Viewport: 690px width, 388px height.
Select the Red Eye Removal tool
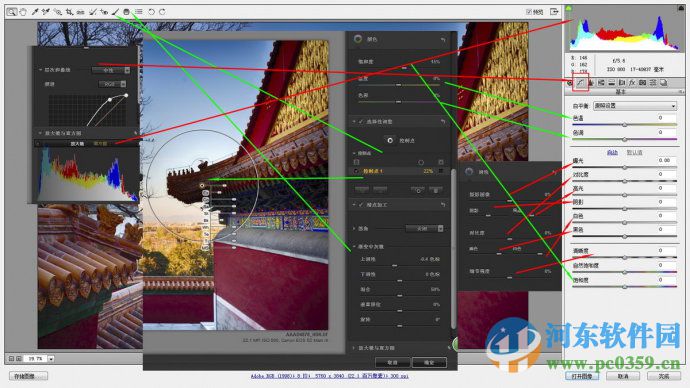(x=104, y=12)
